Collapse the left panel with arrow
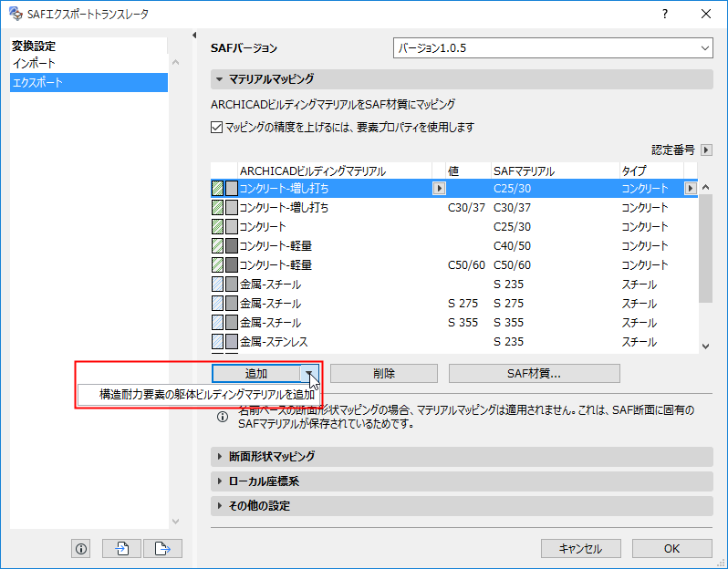 pyautogui.click(x=194, y=36)
